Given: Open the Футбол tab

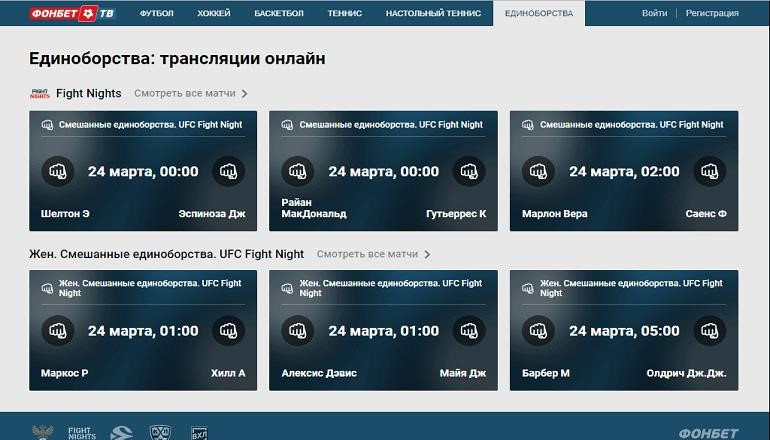Looking at the screenshot, I should 157,13.
